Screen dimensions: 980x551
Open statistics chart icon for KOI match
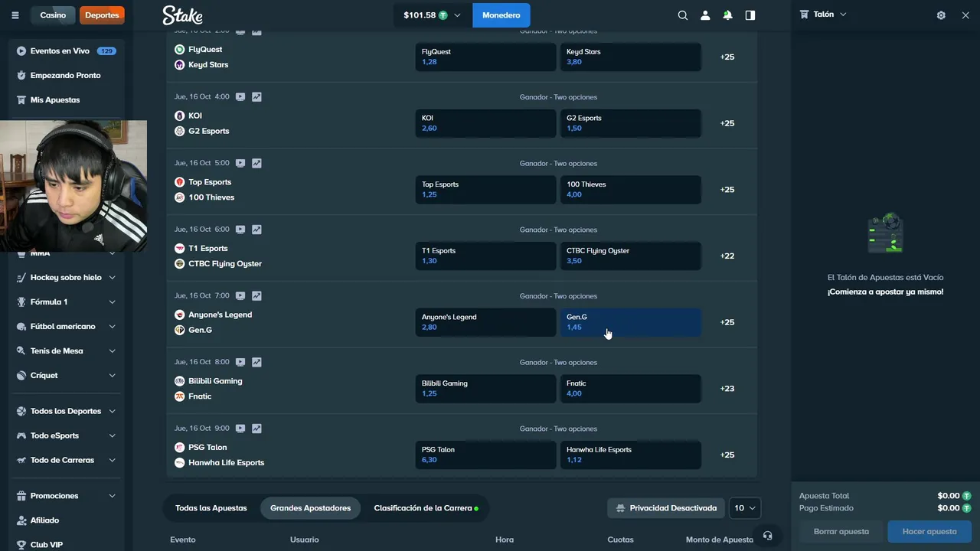256,97
